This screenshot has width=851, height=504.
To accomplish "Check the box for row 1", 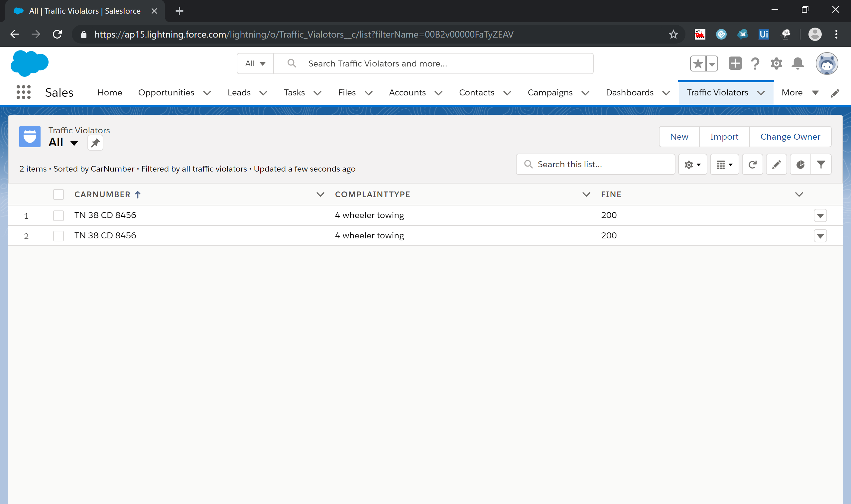I will point(59,216).
